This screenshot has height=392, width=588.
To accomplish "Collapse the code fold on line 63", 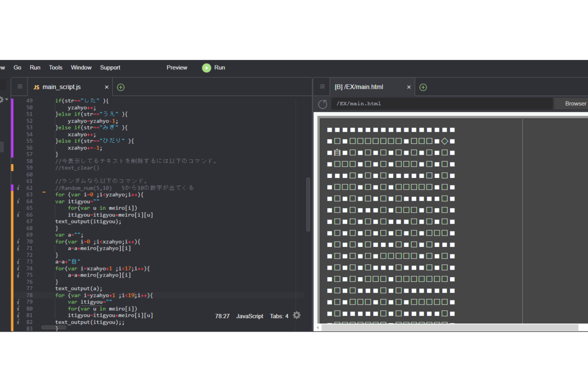I will (x=44, y=192).
